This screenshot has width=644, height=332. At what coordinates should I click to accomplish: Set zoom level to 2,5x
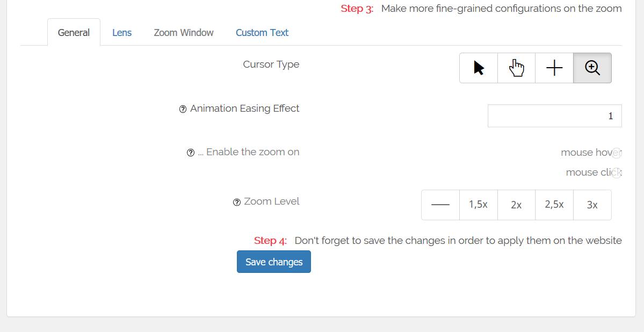[554, 205]
